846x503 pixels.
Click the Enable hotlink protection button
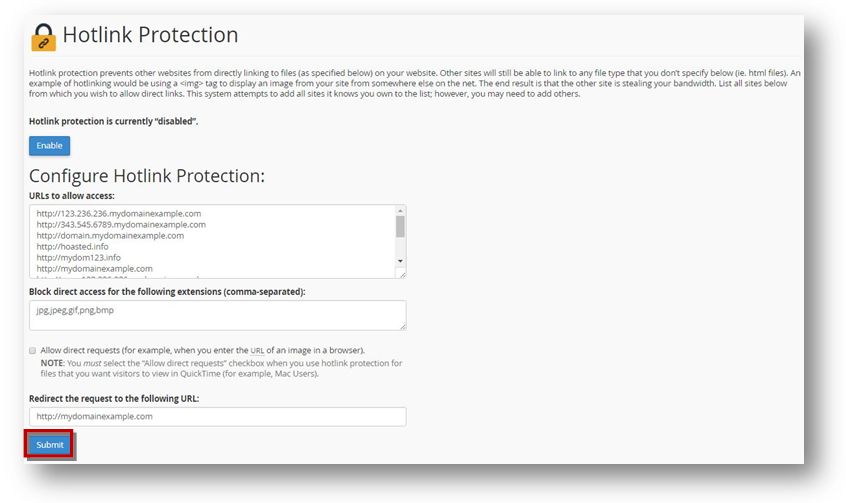click(x=50, y=146)
